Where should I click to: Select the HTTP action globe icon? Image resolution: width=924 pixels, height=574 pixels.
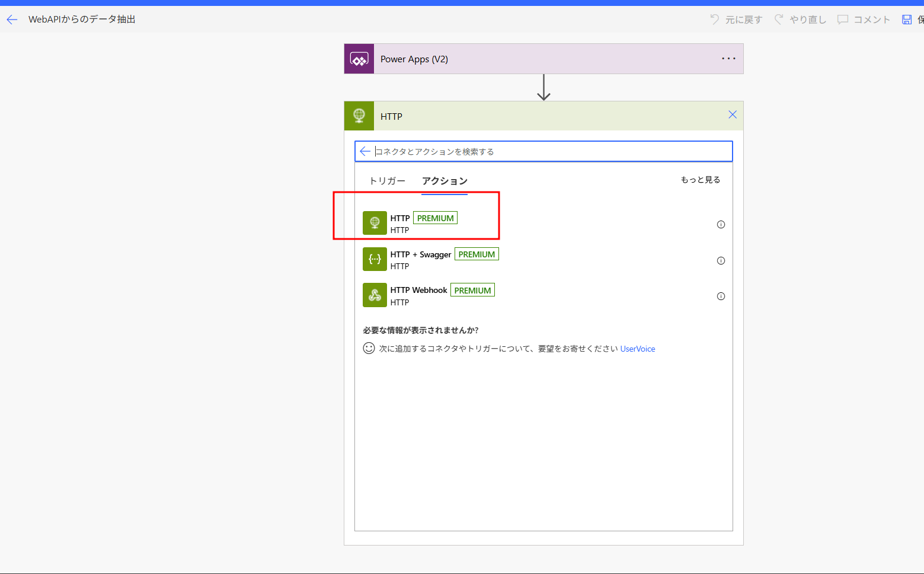pyautogui.click(x=375, y=223)
